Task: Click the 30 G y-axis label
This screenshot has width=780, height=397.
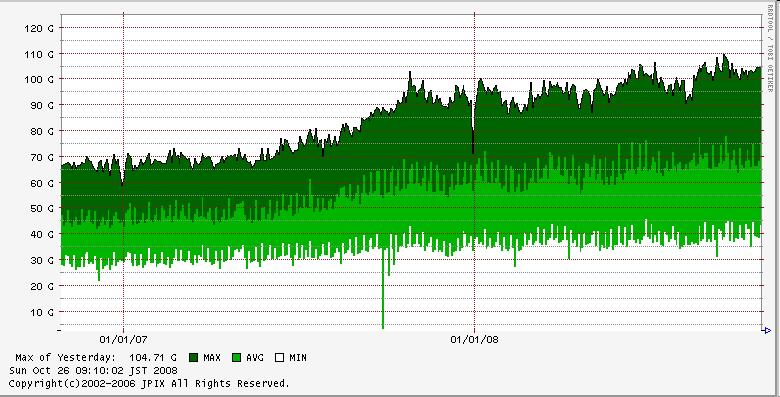Action: pos(42,260)
